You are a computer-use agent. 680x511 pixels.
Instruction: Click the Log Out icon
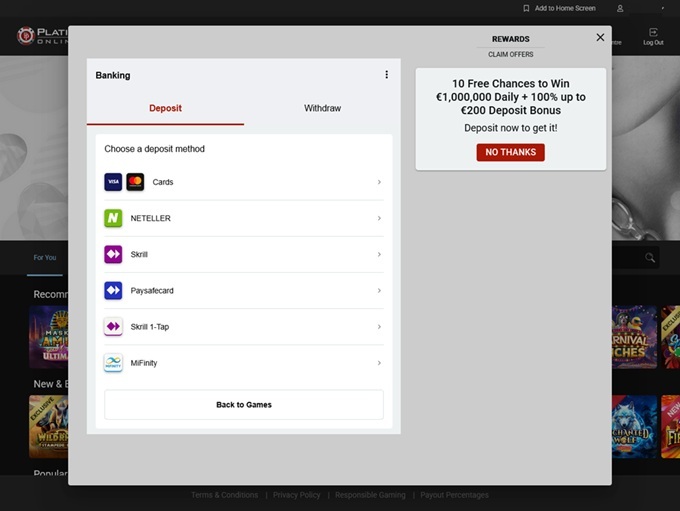(x=653, y=33)
